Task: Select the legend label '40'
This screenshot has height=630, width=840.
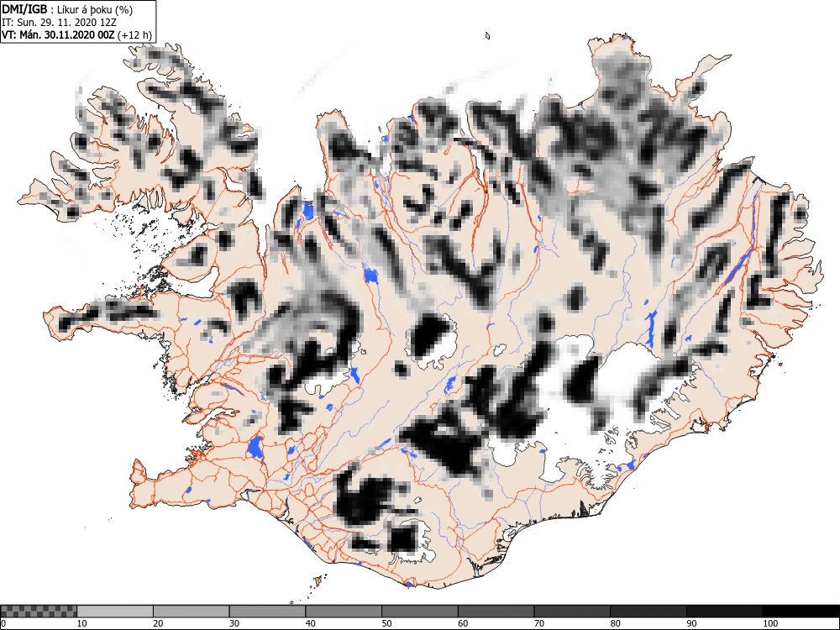Action: 310,623
